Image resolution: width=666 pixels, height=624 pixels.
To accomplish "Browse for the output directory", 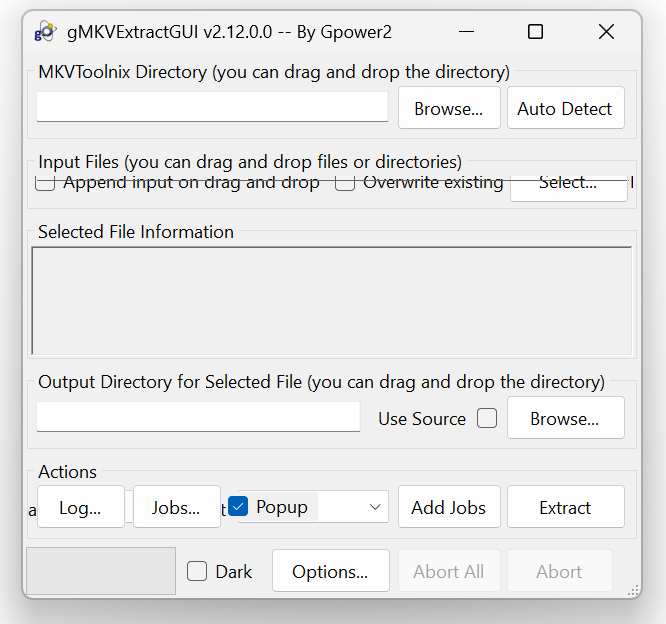I will 565,418.
